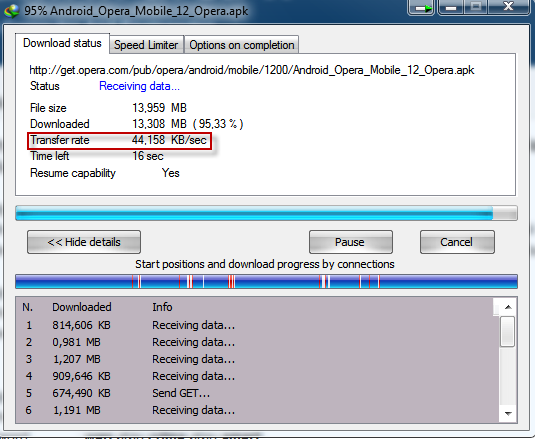
Task: Click the main download progress bar
Action: 266,213
